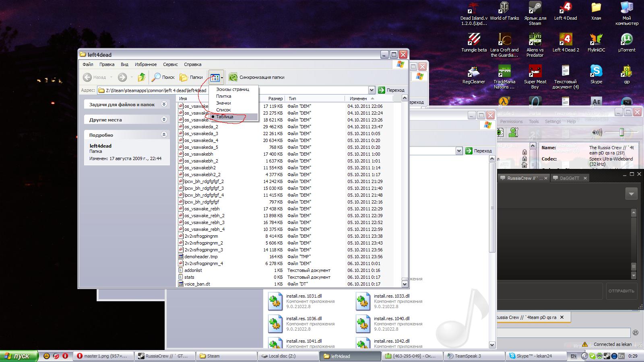
Task: Select the Таблица view option
Action: [x=225, y=117]
